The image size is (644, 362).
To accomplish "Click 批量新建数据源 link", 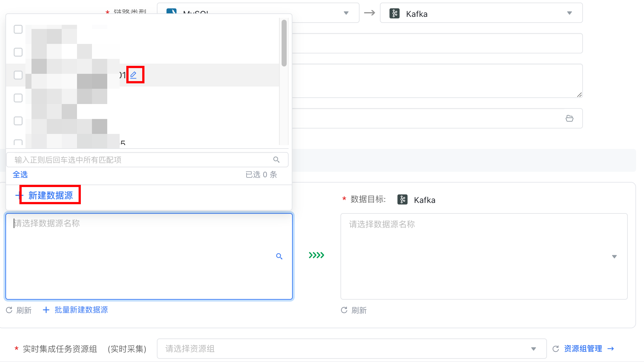I will tap(81, 310).
